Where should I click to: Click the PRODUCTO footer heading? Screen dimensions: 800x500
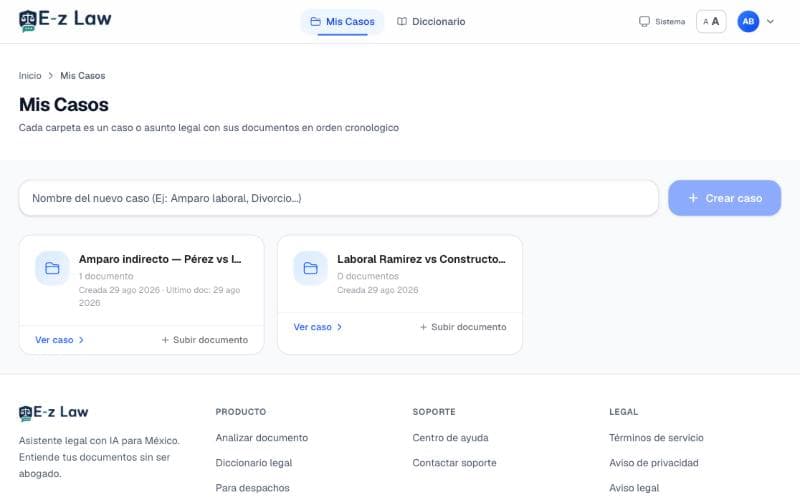(x=241, y=412)
